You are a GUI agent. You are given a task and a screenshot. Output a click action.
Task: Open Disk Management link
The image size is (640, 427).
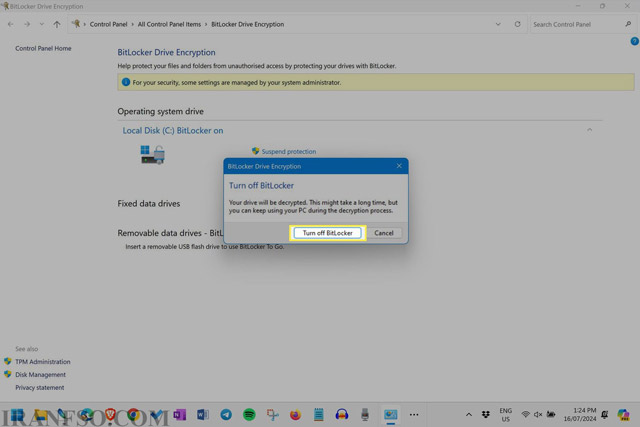[x=40, y=374]
